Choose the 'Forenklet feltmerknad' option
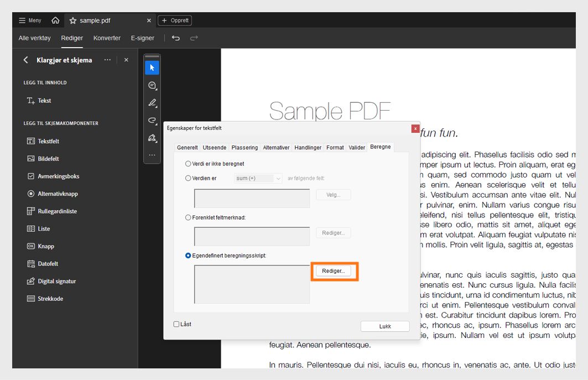 (x=188, y=216)
